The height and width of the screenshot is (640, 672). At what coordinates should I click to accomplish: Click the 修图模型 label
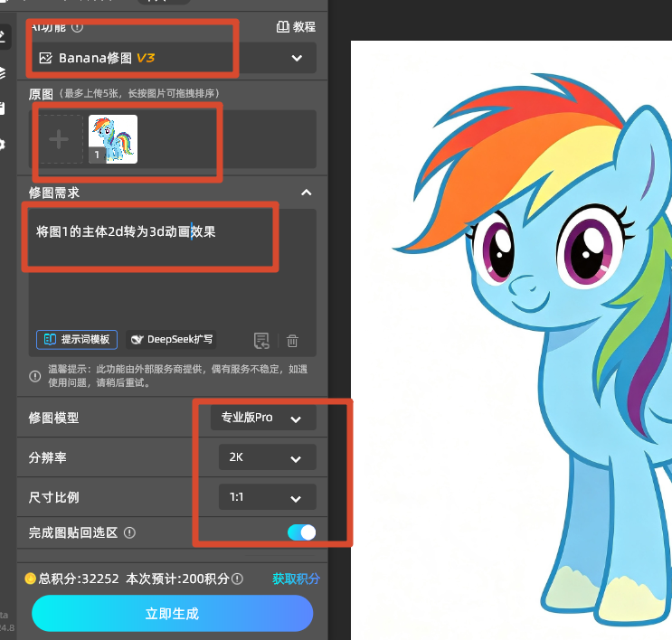point(53,418)
